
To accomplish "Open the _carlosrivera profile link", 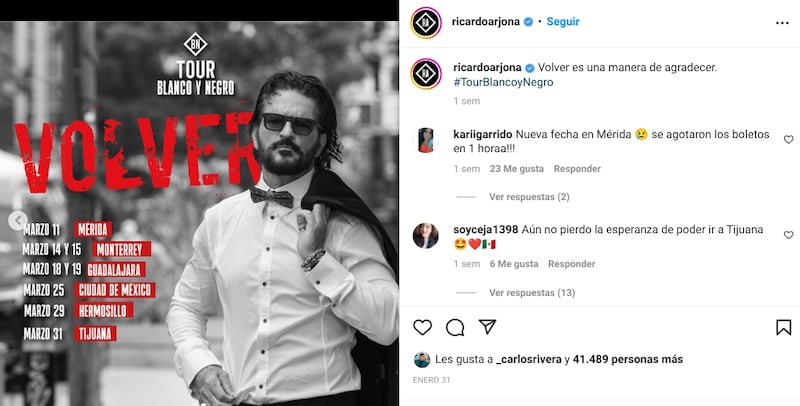I will click(x=529, y=360).
